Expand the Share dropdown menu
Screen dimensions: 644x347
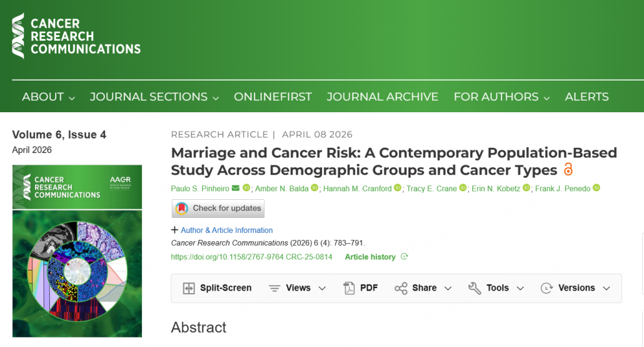423,289
